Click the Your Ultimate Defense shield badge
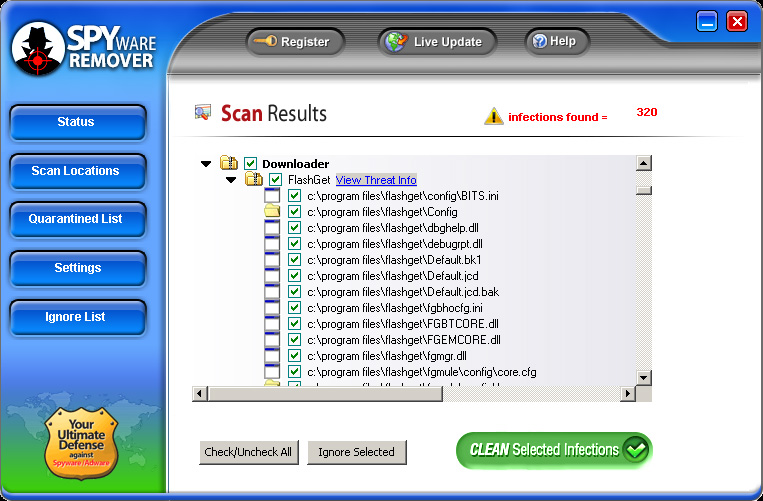Viewport: 763px width, 501px height. pyautogui.click(x=81, y=443)
